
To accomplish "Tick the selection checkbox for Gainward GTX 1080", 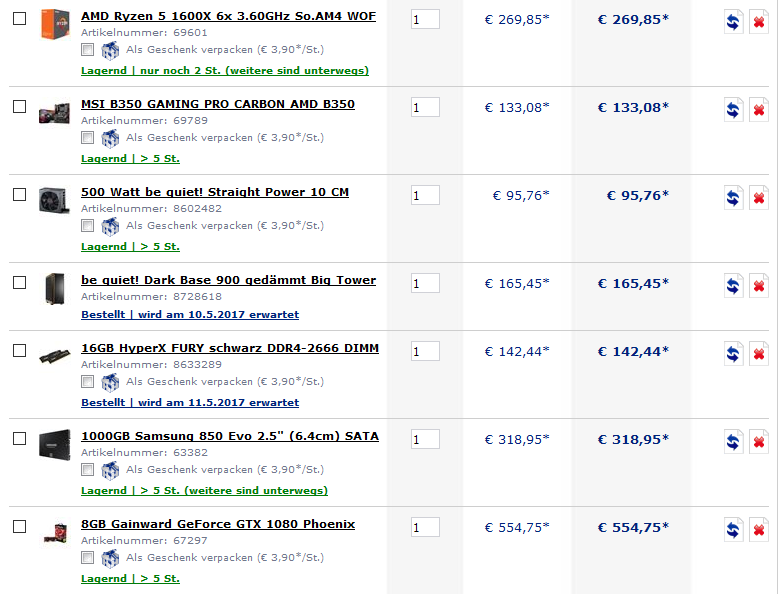I will (19, 527).
